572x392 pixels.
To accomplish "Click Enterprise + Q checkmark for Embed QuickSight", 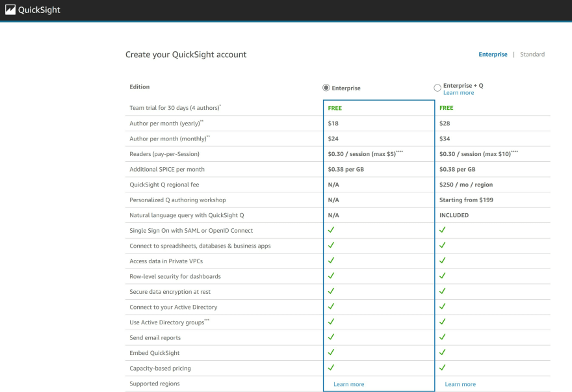I will coord(442,352).
